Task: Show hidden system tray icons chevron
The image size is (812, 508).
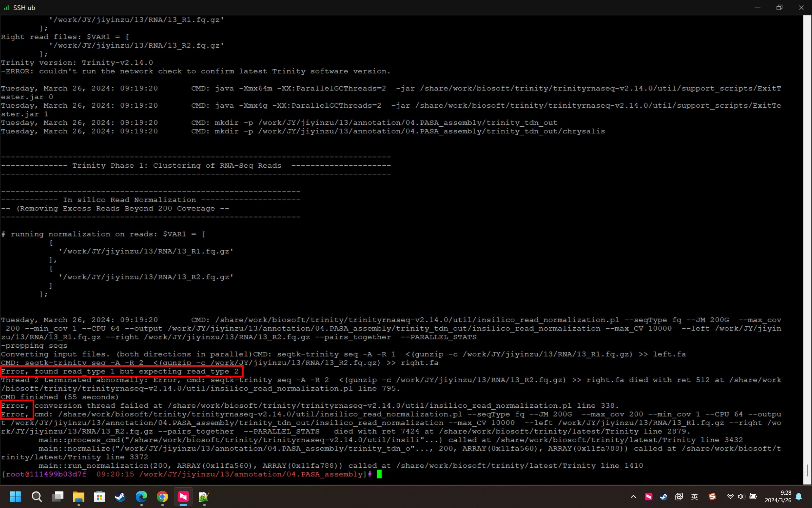Action: 633,496
